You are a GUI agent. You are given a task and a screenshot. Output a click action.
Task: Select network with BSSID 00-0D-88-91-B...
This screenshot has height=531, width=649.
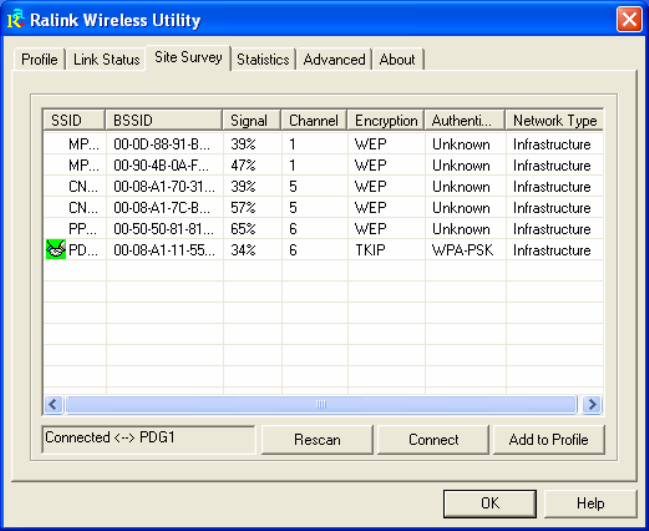coord(323,144)
